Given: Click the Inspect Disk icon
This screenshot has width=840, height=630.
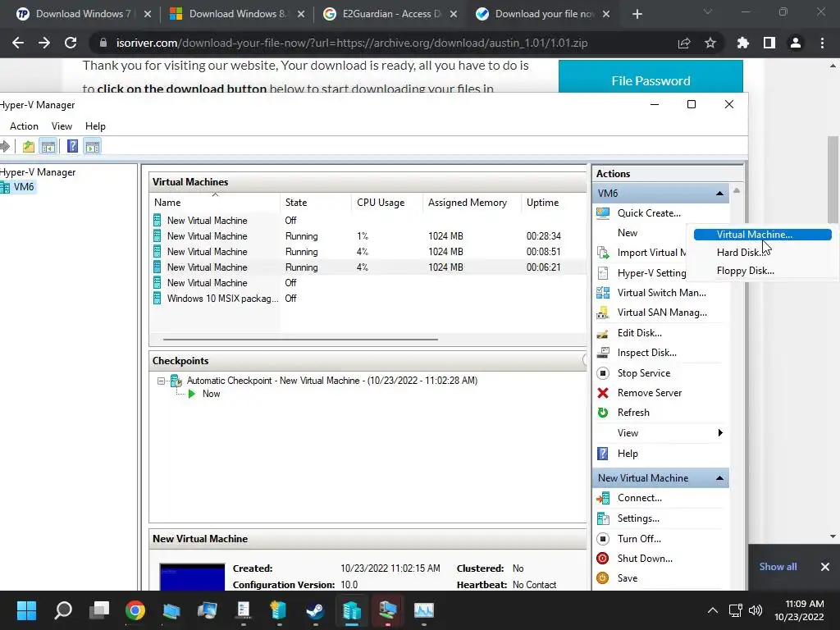Looking at the screenshot, I should 603,353.
